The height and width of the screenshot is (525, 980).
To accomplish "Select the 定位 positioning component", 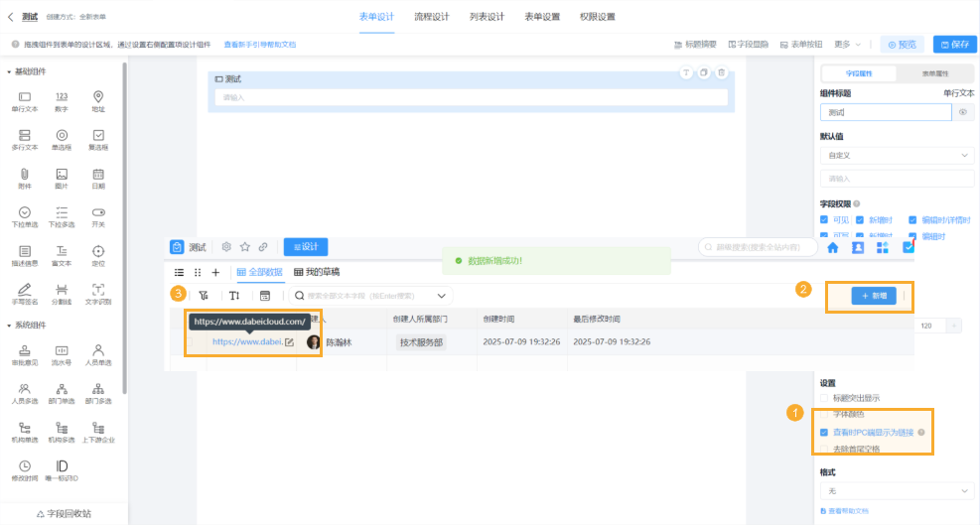I will (98, 256).
